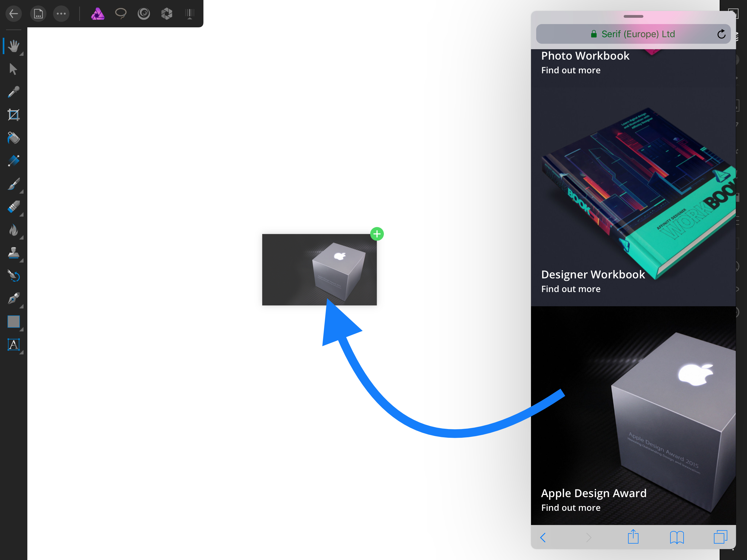The image size is (747, 560).
Task: Select the Paint Brush tool
Action: (13, 184)
